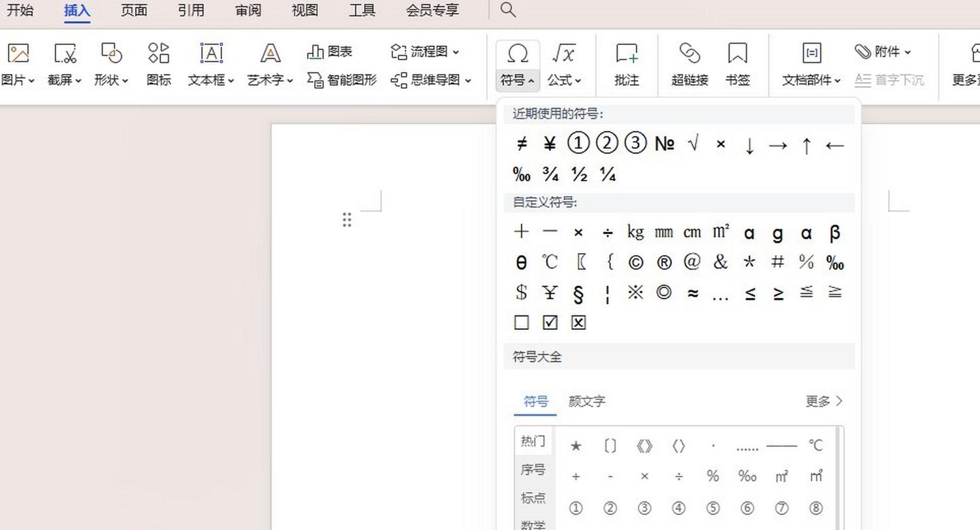Insert the crossed box ☒ symbol

[578, 323]
